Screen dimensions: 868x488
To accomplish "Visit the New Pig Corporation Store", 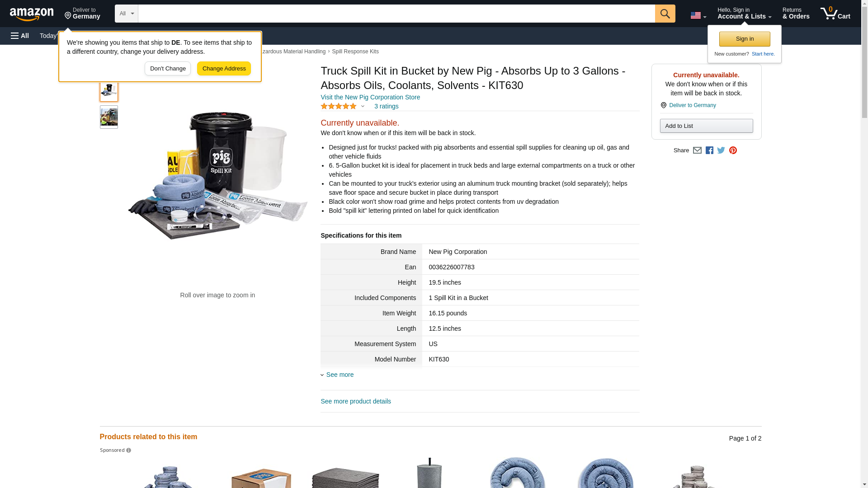I will (370, 97).
